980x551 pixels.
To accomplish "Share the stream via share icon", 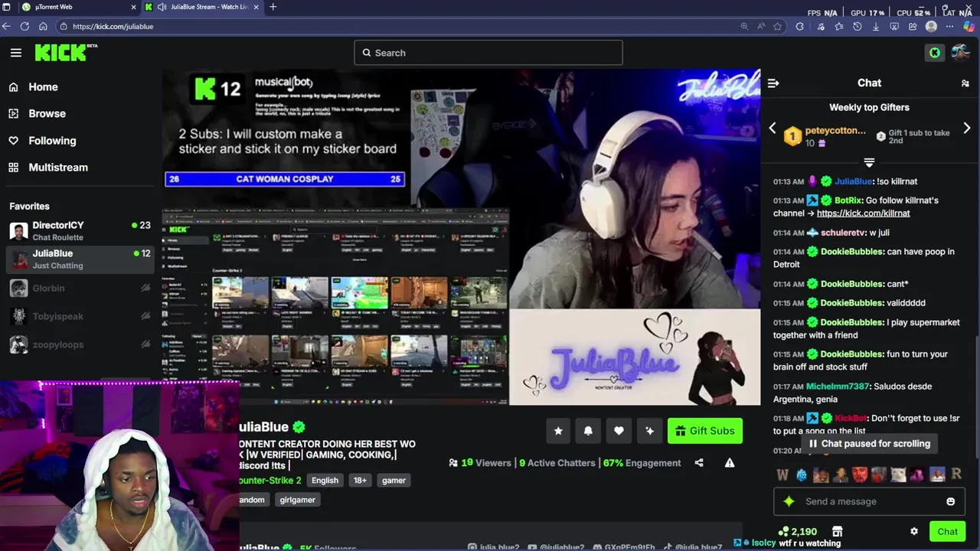I will [x=699, y=463].
